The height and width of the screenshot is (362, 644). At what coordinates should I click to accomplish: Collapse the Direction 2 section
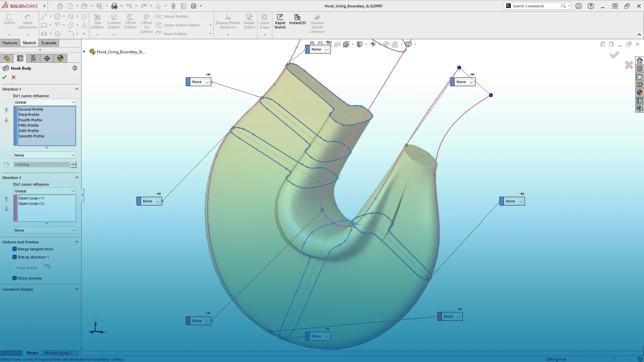pos(76,178)
